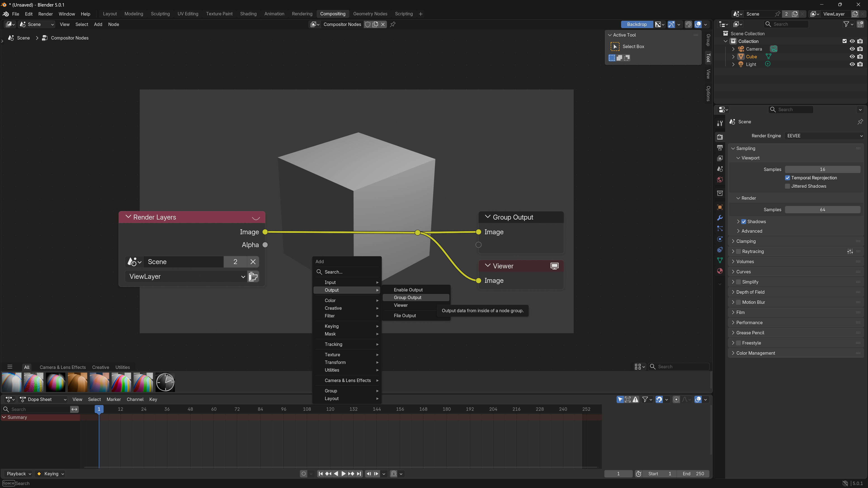The height and width of the screenshot is (488, 868).
Task: Open the Camera & Lens Effects submenu
Action: [x=347, y=380]
